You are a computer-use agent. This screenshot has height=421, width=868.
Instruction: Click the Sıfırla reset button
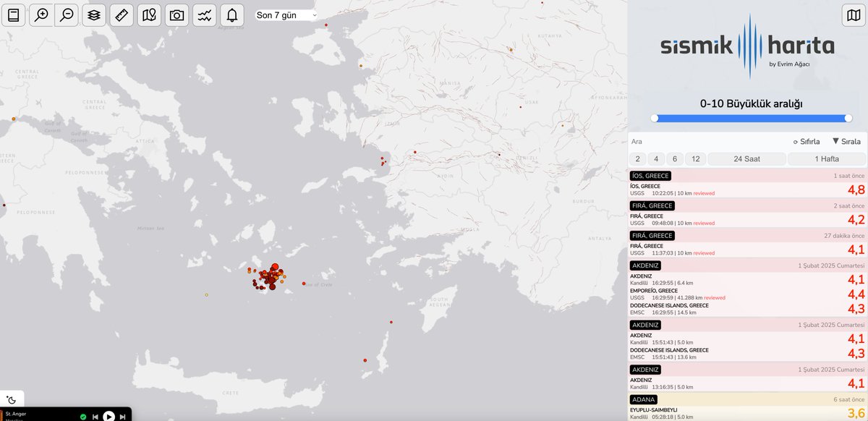pyautogui.click(x=807, y=142)
